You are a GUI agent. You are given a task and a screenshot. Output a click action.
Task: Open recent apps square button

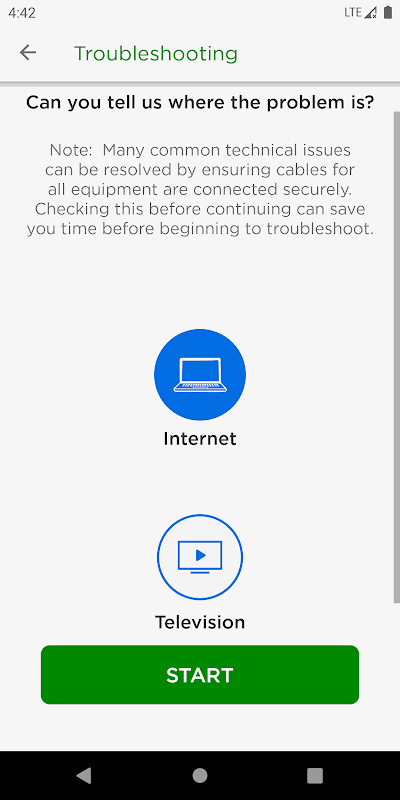pos(315,776)
